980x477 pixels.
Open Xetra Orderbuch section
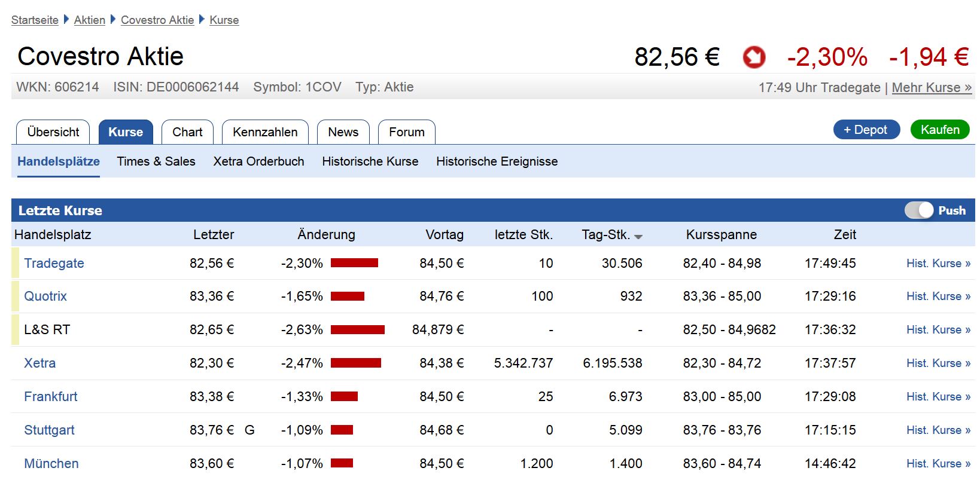click(258, 161)
